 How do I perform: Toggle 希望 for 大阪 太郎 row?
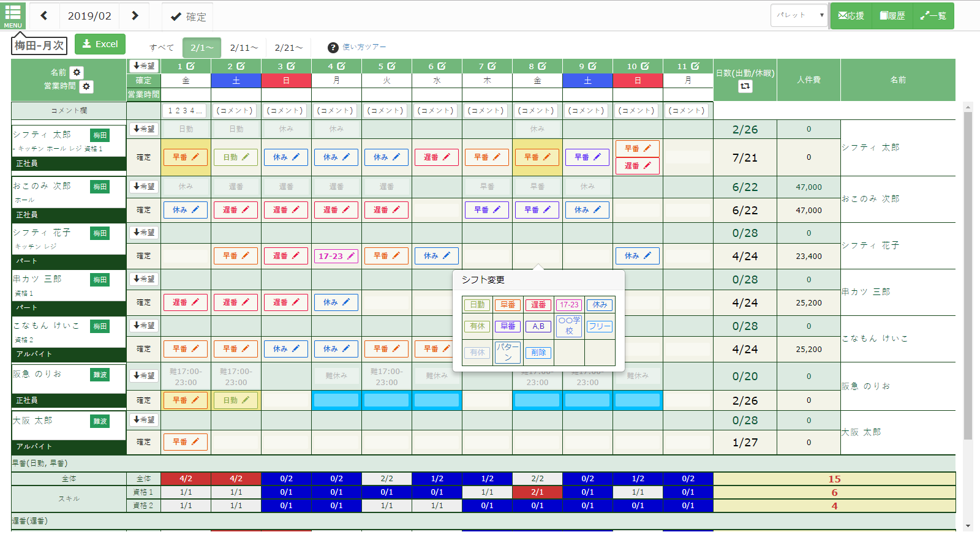pyautogui.click(x=143, y=420)
